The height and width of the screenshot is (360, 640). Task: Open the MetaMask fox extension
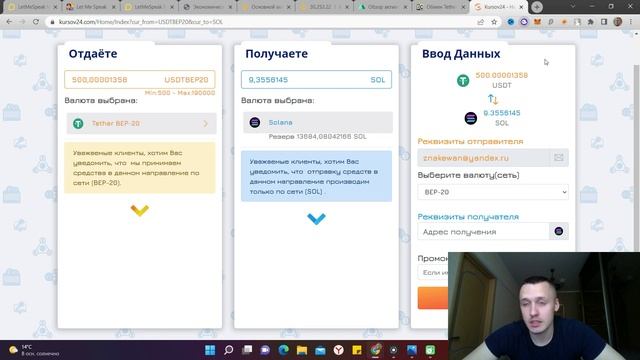pos(537,22)
